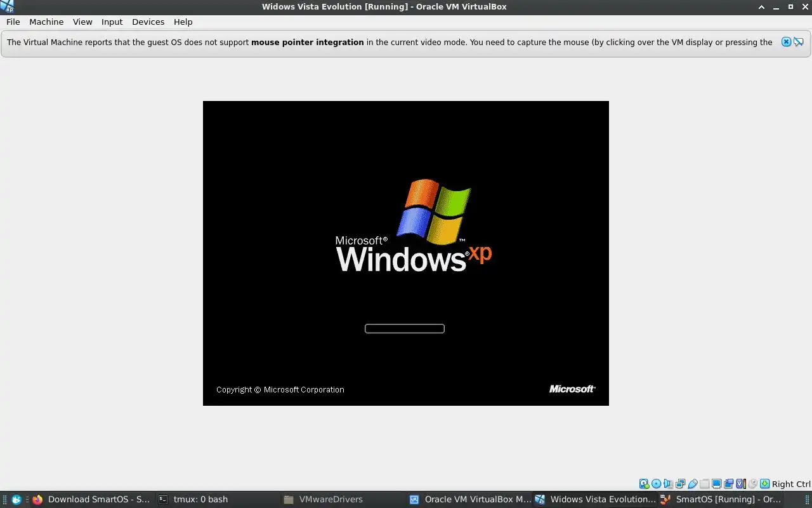
Task: Click the USB devices status icon
Action: (x=692, y=484)
